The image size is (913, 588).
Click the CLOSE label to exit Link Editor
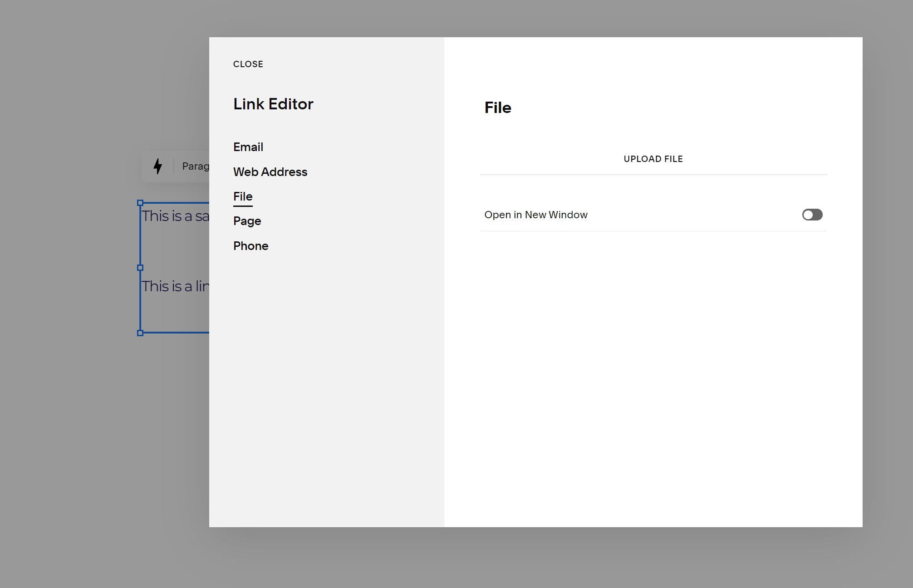tap(248, 64)
